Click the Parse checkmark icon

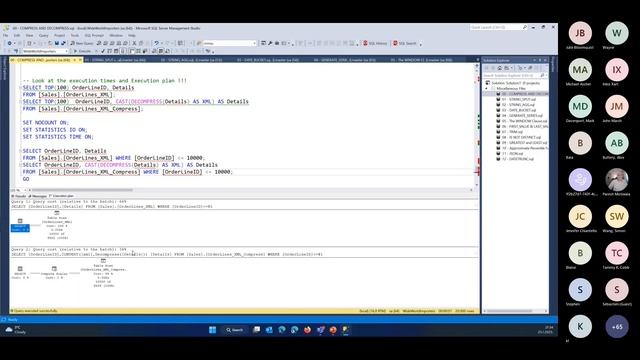[x=103, y=51]
